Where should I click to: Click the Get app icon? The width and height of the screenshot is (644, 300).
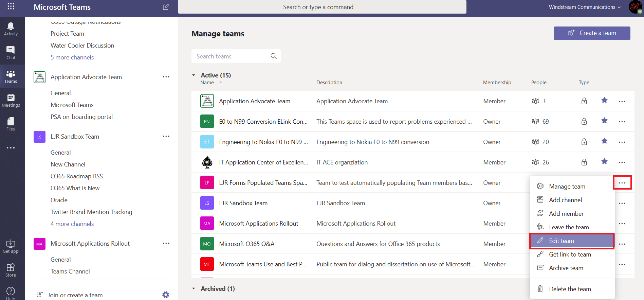click(x=11, y=246)
